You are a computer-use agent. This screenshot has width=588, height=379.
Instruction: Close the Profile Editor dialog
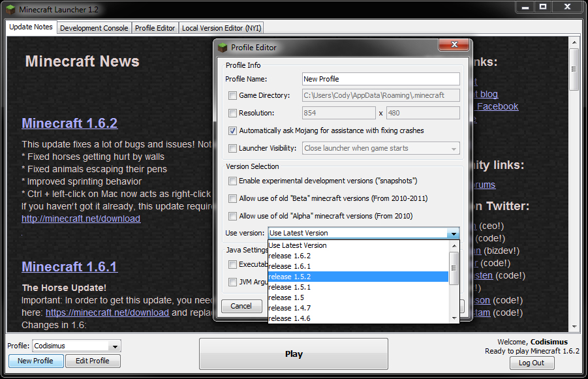pos(454,44)
